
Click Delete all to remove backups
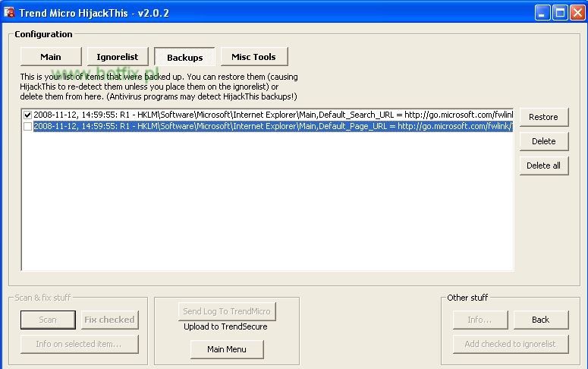(x=543, y=166)
